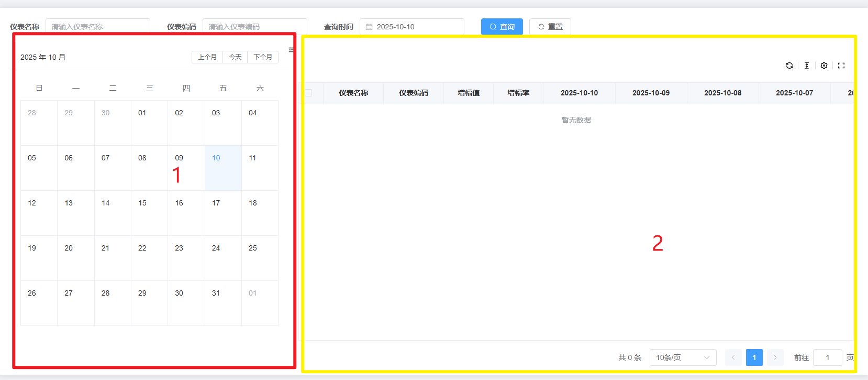Select date 04 in the calendar
Screen dimensions: 868x380
tap(260, 123)
